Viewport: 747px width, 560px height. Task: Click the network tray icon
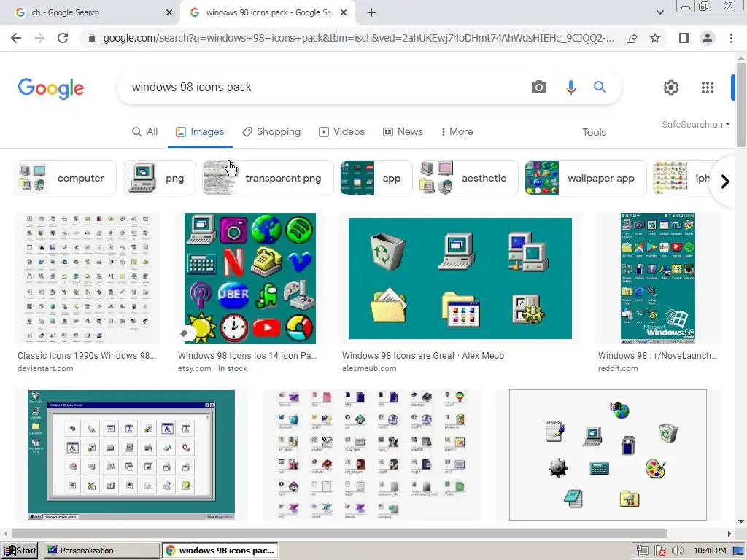642,551
